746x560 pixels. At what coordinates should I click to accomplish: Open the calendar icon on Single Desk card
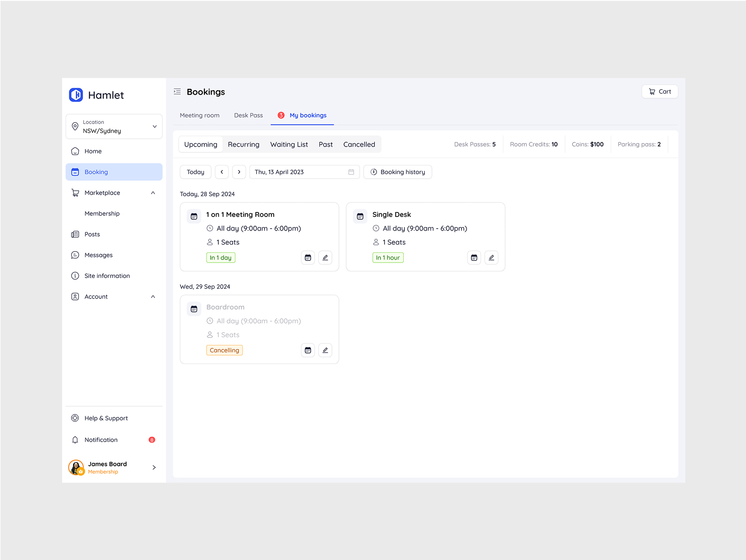[x=474, y=257]
